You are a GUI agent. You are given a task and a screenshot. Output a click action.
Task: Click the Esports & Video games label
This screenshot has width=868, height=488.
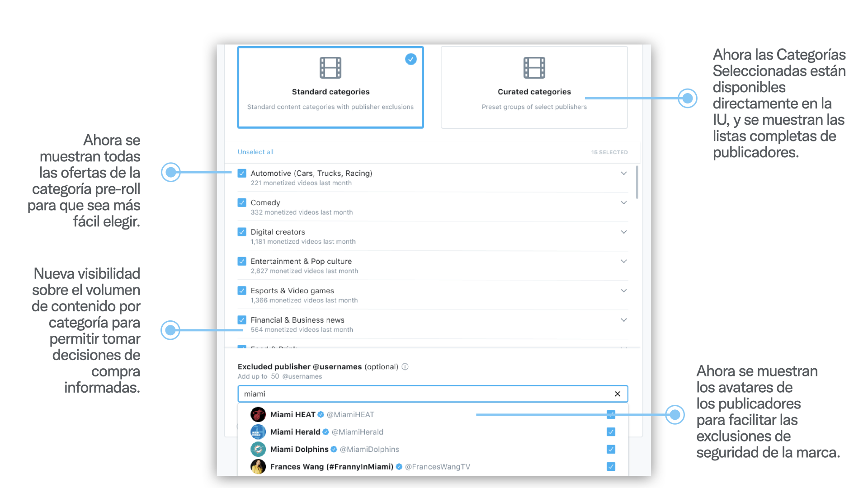click(292, 291)
